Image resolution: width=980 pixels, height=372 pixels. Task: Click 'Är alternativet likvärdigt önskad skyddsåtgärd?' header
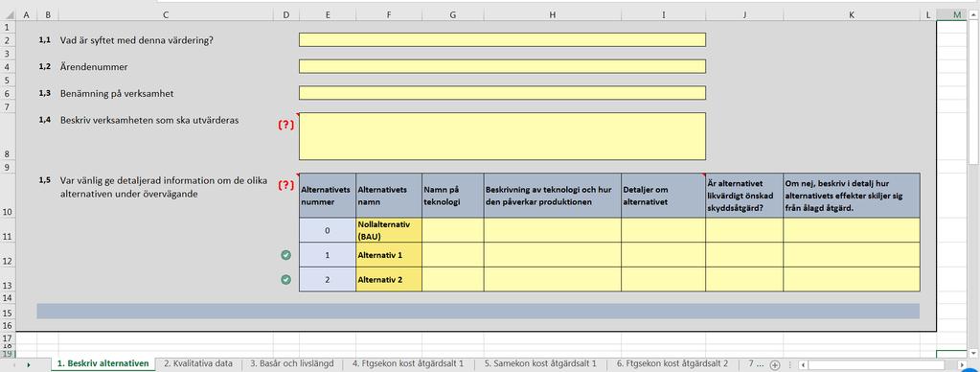tap(744, 196)
